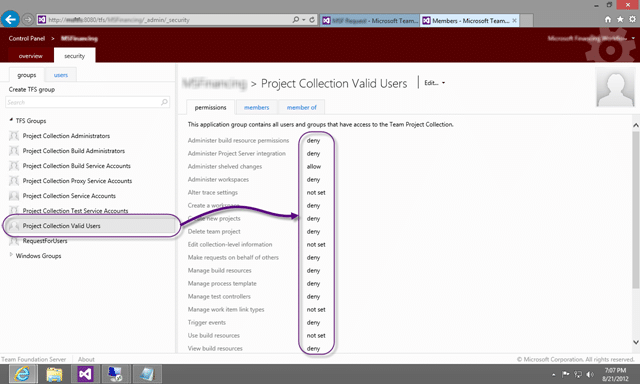Open browser tools gear icon
The height and width of the screenshot is (384, 640).
(632, 19)
